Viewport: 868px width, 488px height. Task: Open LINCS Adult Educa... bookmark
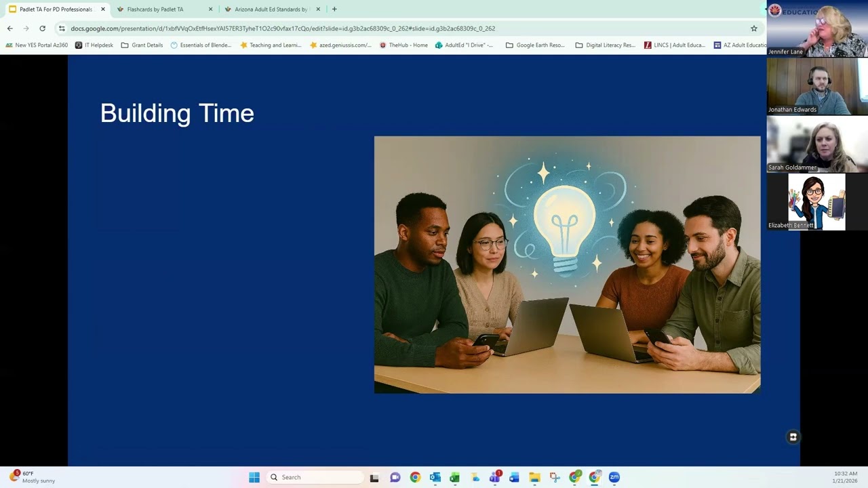tap(675, 45)
